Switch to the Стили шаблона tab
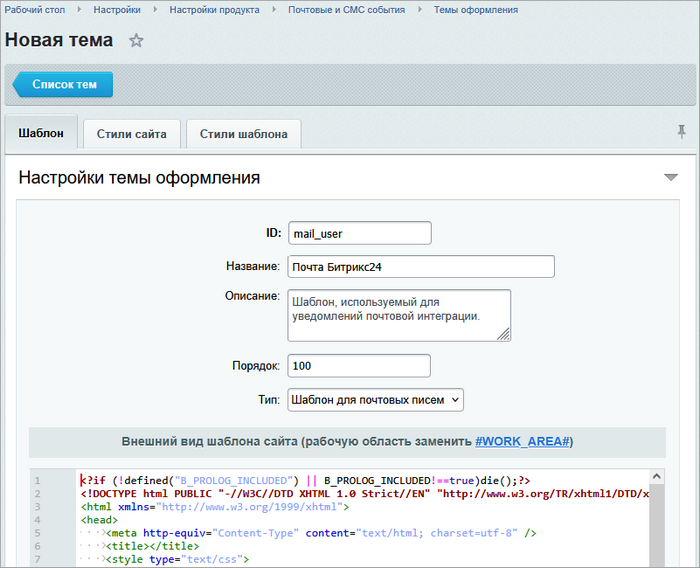Screen dimensions: 700x568 243,134
